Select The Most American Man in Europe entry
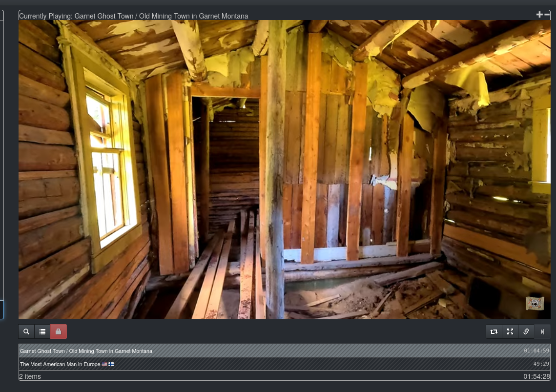 (60, 364)
